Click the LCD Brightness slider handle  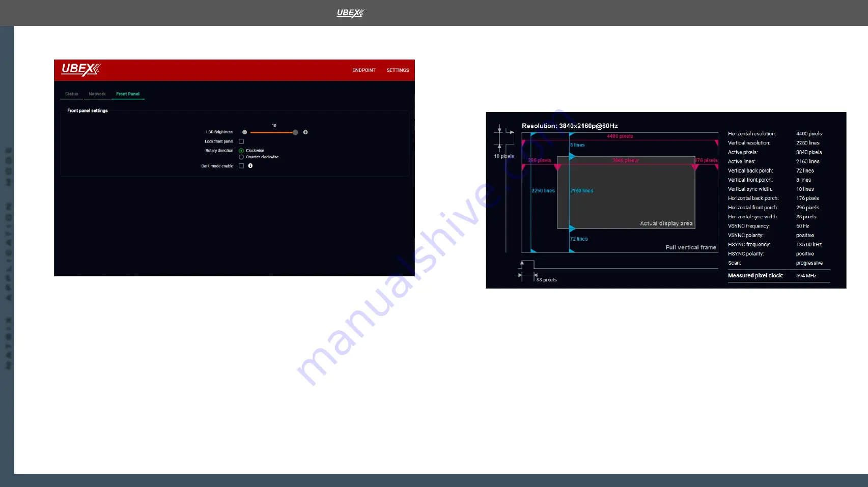295,132
